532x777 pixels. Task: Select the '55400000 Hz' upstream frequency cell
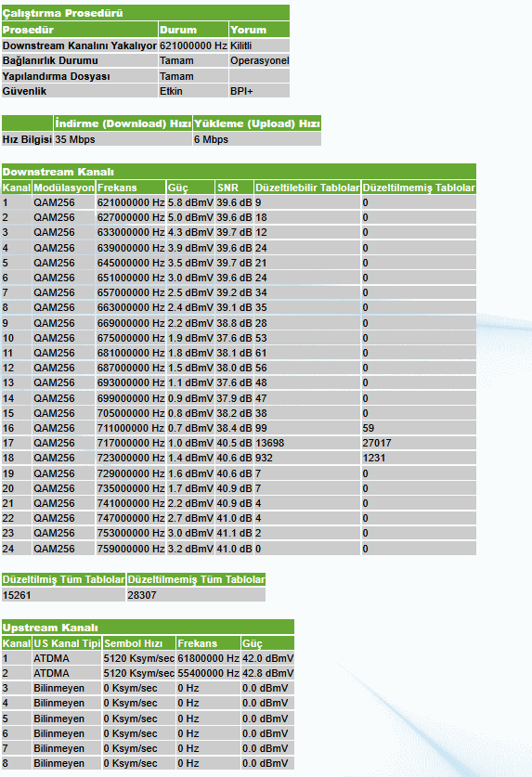point(208,673)
